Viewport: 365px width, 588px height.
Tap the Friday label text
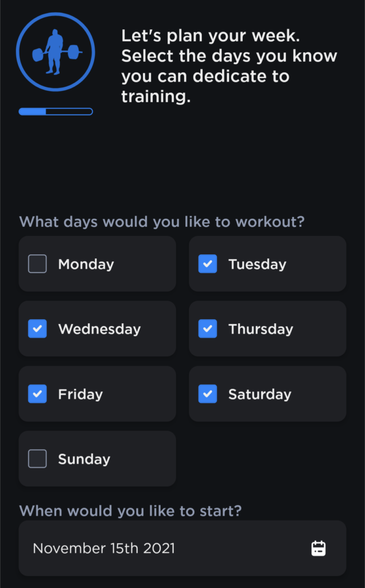point(80,394)
